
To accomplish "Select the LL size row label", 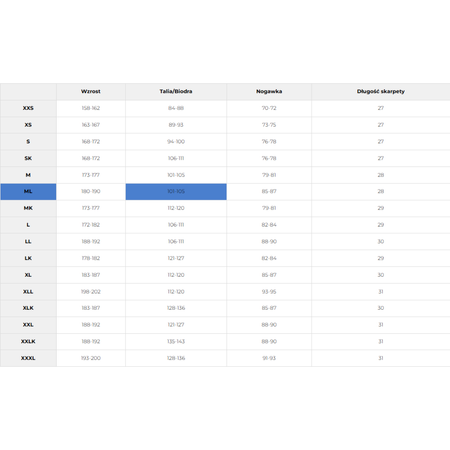I will pyautogui.click(x=28, y=241).
